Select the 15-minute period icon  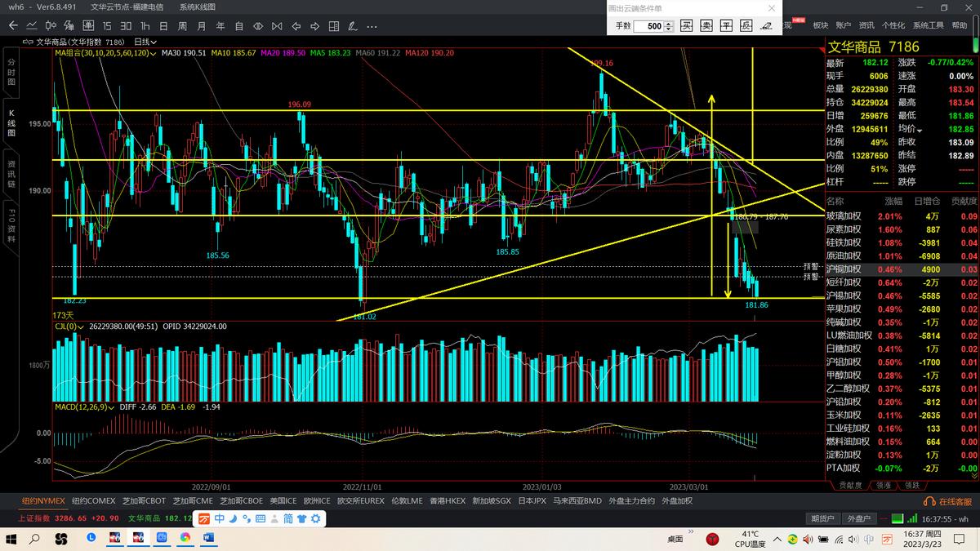[x=106, y=26]
